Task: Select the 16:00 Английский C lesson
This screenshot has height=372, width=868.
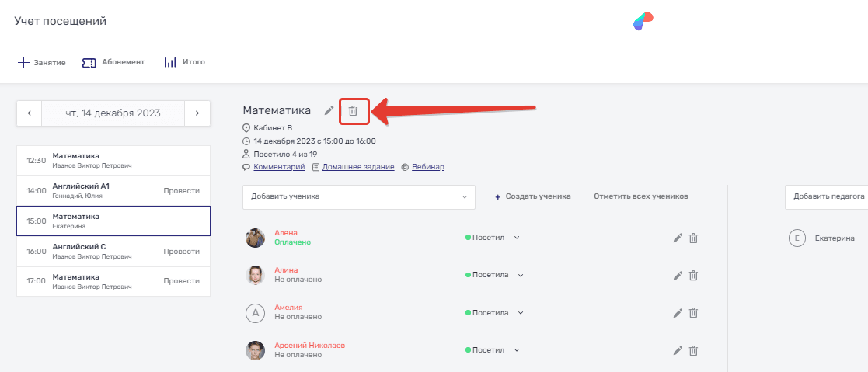Action: click(113, 251)
